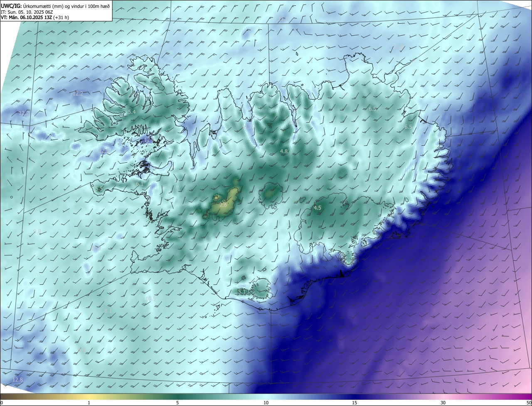Click the precipitation color scale bar
This screenshot has height=406, width=532.
tap(266, 396)
